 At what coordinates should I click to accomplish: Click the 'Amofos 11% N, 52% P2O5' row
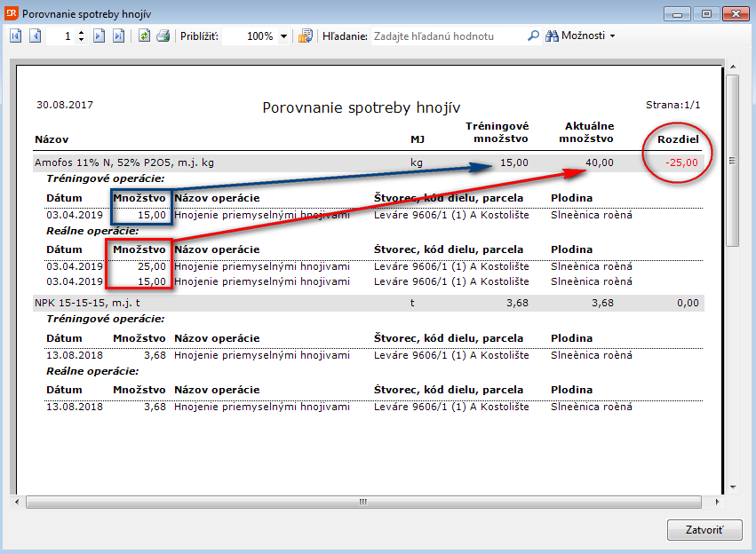[x=369, y=162]
